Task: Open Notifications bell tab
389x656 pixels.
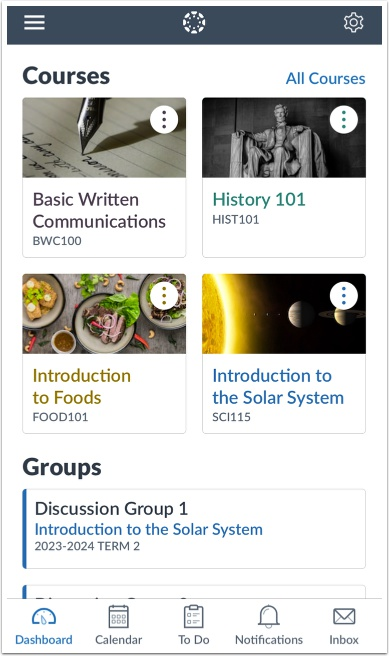Action: click(269, 625)
